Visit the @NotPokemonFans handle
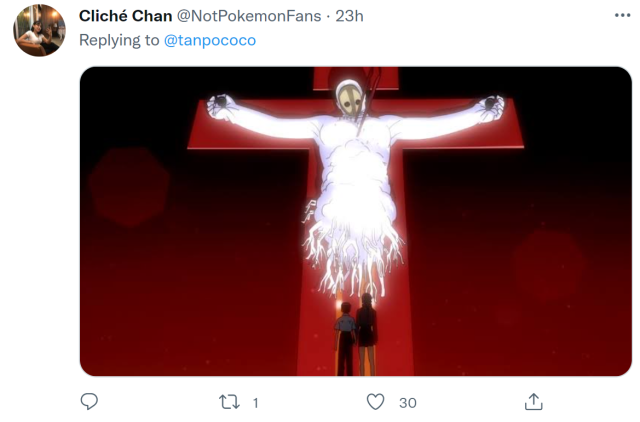This screenshot has height=422, width=640. (x=241, y=17)
